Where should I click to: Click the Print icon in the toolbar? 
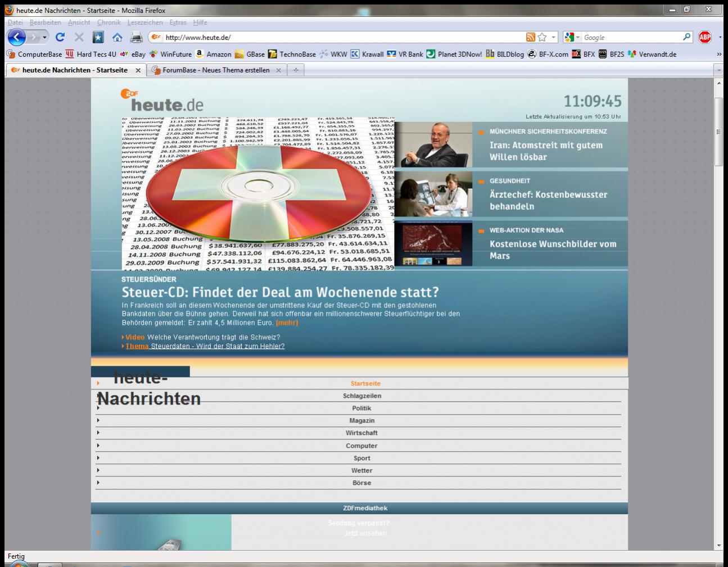click(136, 38)
